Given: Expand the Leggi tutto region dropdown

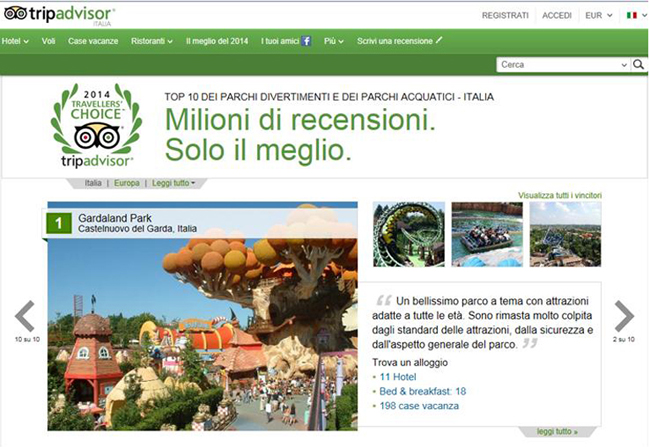Looking at the screenshot, I should tap(173, 183).
